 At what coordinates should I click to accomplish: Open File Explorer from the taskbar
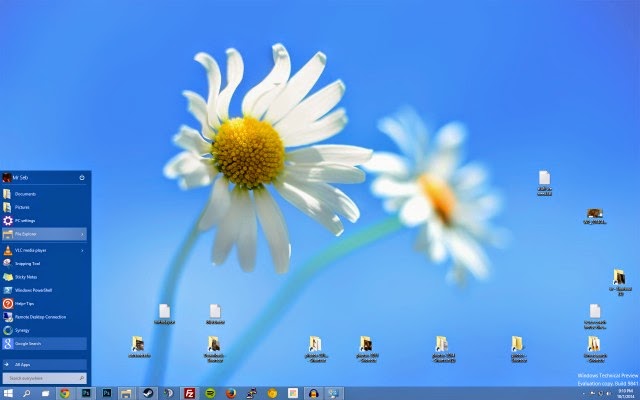click(x=127, y=393)
